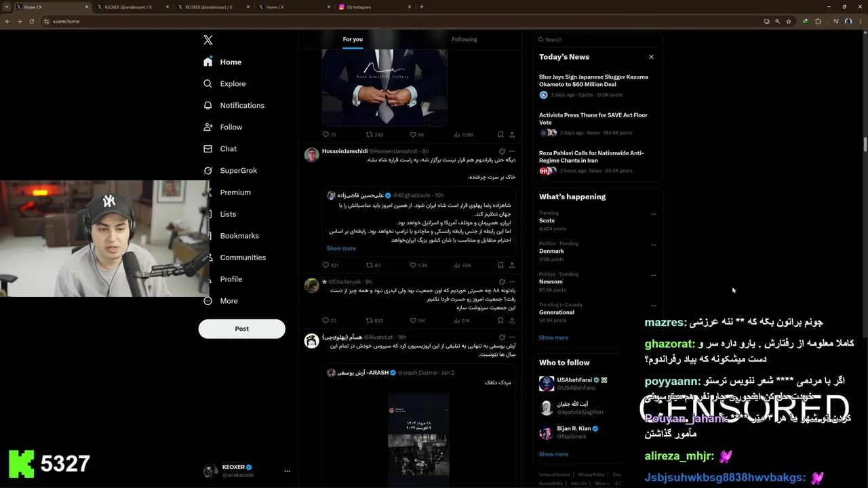Switch to the Following timeline tab
This screenshot has height=488, width=868.
coord(465,39)
